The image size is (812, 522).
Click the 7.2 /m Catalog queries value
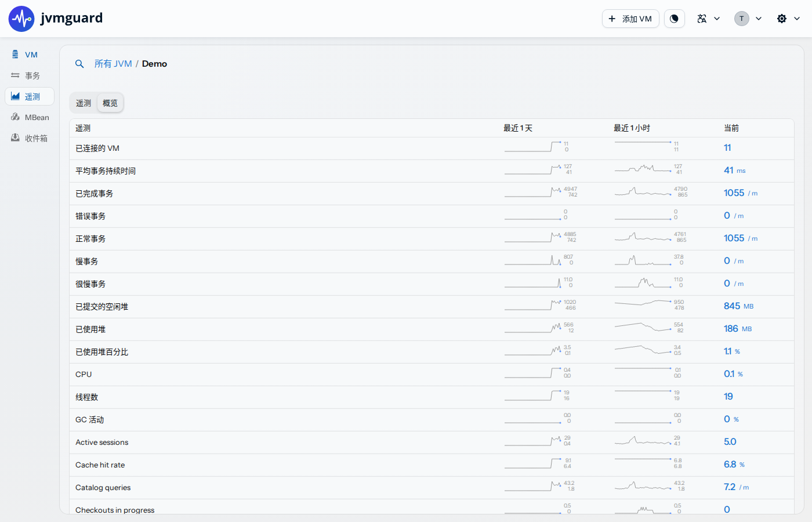click(736, 487)
